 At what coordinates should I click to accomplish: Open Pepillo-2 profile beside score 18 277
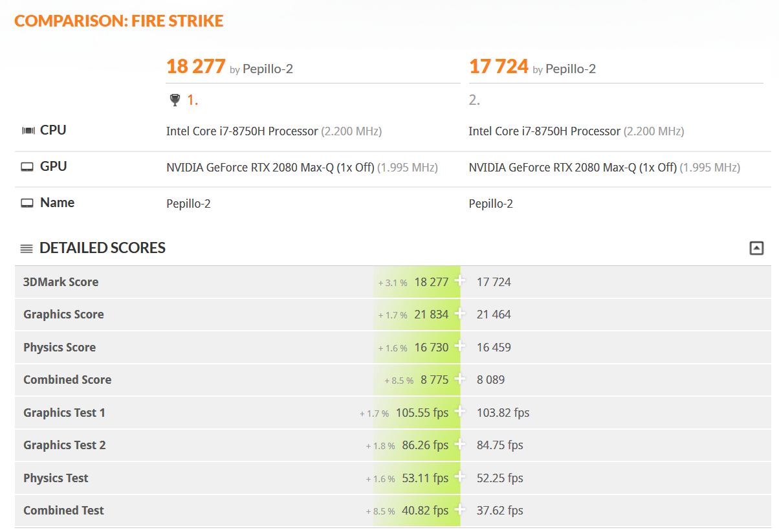click(268, 69)
